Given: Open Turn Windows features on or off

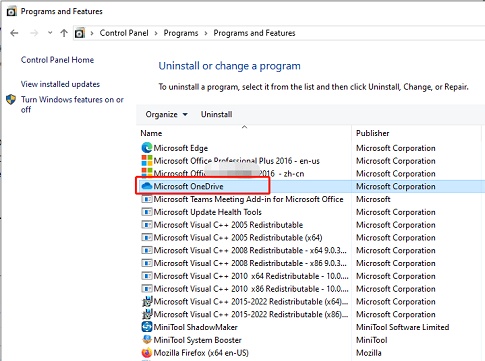Looking at the screenshot, I should coord(72,104).
